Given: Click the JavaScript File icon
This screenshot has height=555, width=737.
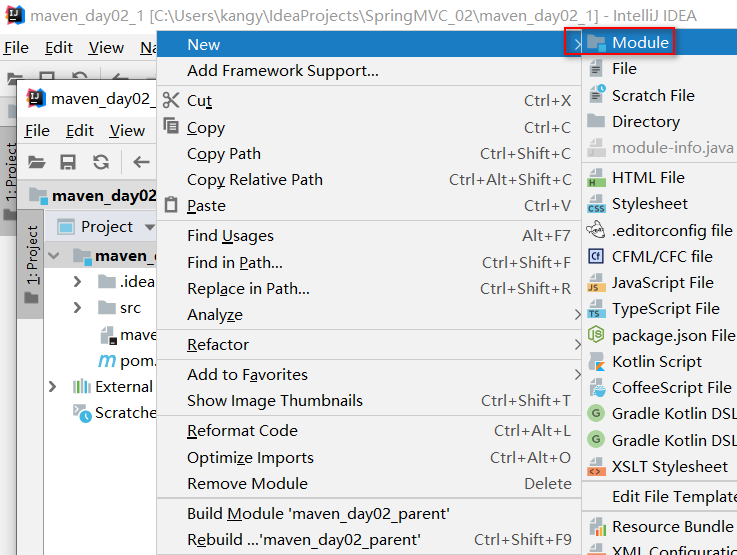Looking at the screenshot, I should point(596,283).
